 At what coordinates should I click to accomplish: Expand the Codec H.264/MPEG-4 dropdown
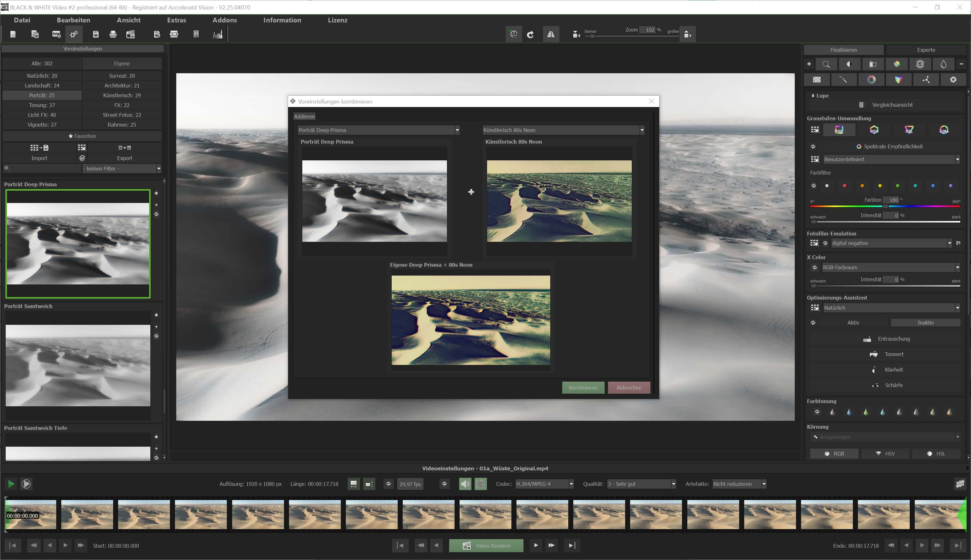click(571, 484)
